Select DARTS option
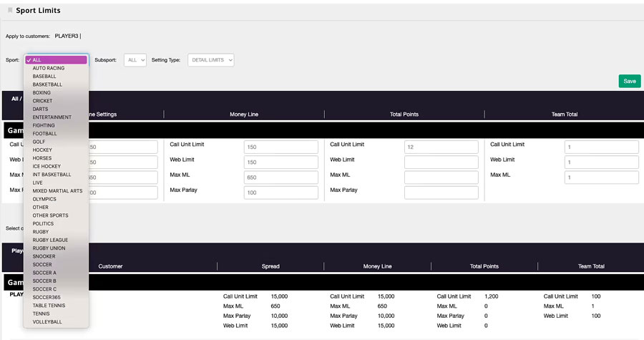 pyautogui.click(x=40, y=110)
